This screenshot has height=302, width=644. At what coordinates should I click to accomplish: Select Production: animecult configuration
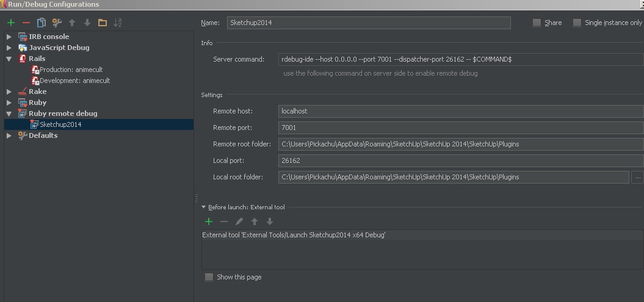(71, 70)
